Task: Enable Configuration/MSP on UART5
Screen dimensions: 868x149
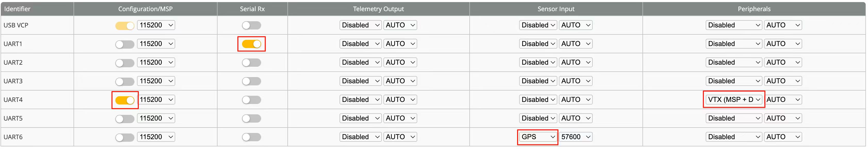Action: click(124, 118)
